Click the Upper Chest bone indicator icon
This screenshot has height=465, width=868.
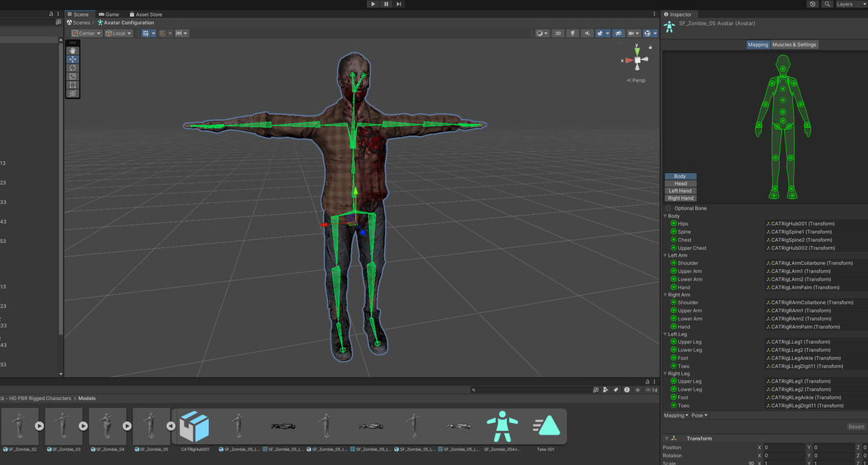pyautogui.click(x=673, y=248)
